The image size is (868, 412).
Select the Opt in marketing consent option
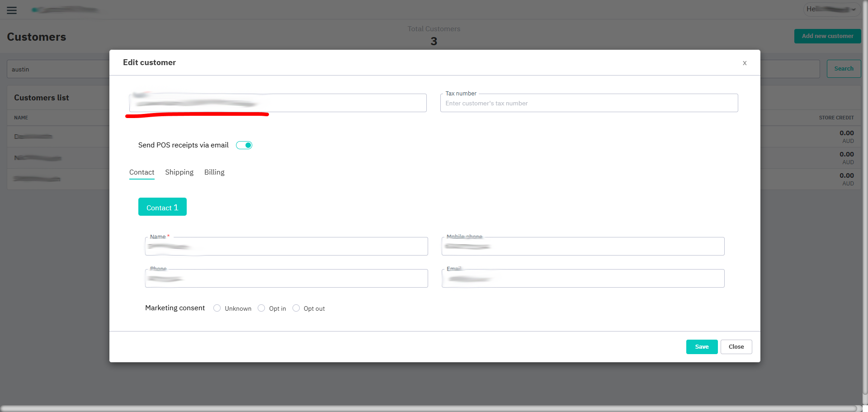point(261,308)
